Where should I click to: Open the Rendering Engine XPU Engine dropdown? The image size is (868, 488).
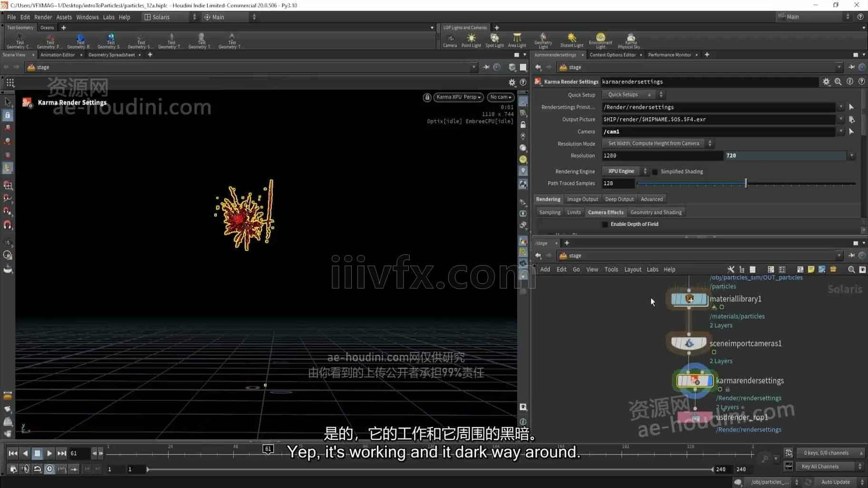625,171
